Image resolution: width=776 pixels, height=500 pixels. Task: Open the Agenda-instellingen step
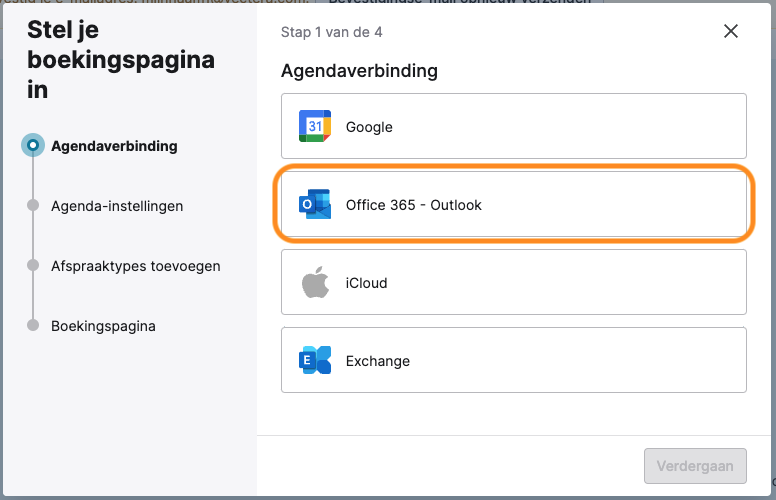117,206
